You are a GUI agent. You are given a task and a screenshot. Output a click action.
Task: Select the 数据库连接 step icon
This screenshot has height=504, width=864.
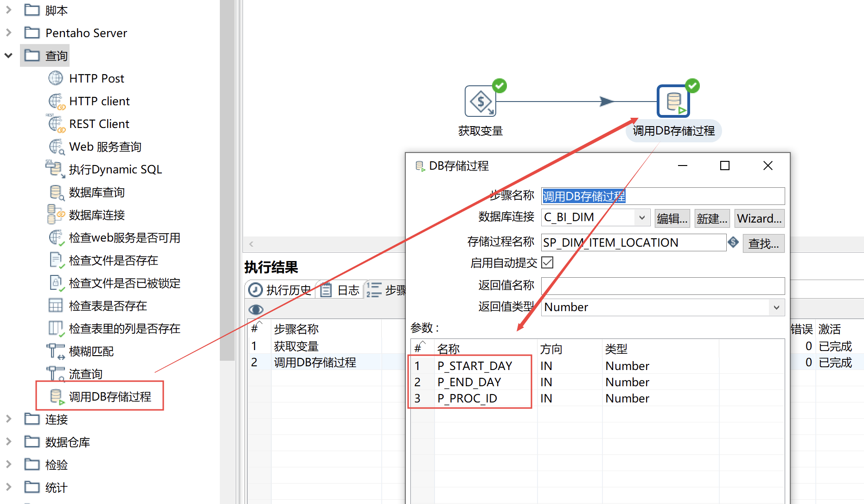point(56,215)
